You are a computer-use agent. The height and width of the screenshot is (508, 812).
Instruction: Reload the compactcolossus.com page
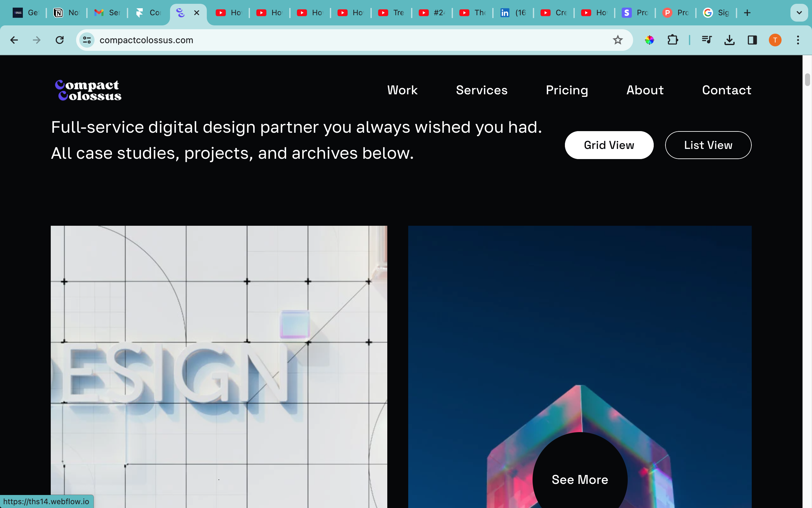coord(60,40)
